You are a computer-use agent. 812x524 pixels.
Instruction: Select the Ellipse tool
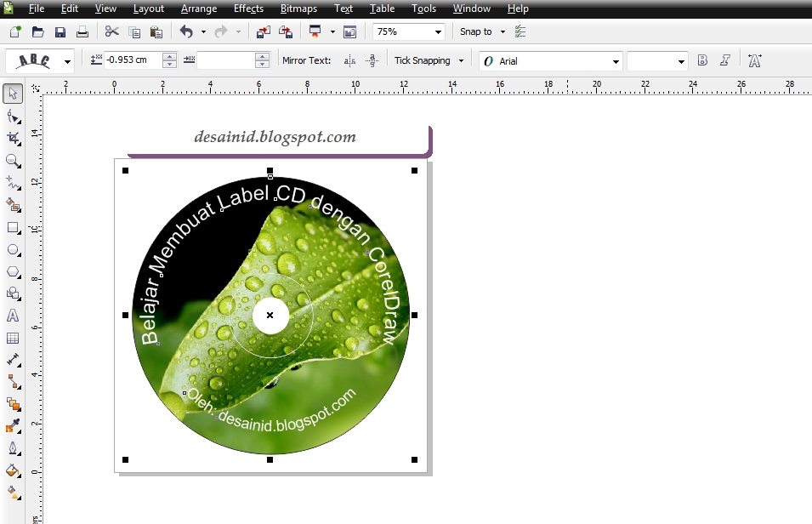pos(14,250)
